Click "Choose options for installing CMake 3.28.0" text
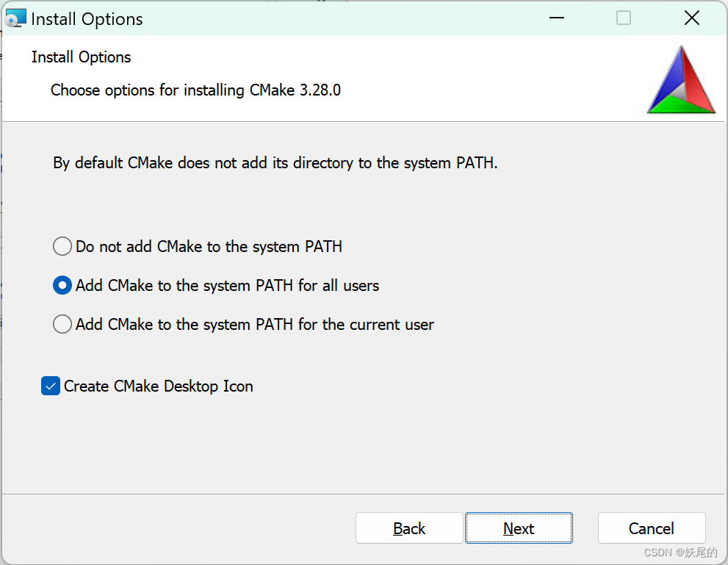This screenshot has height=565, width=728. click(x=195, y=90)
